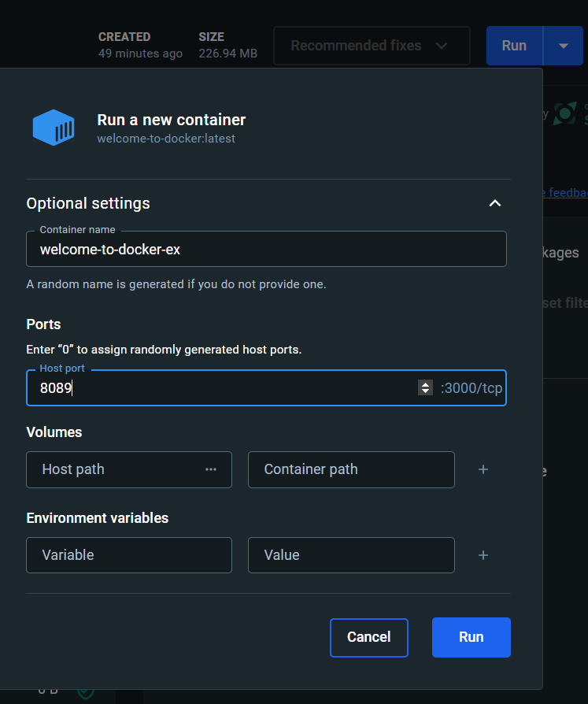Open the Run button dropdown arrow

pos(564,46)
